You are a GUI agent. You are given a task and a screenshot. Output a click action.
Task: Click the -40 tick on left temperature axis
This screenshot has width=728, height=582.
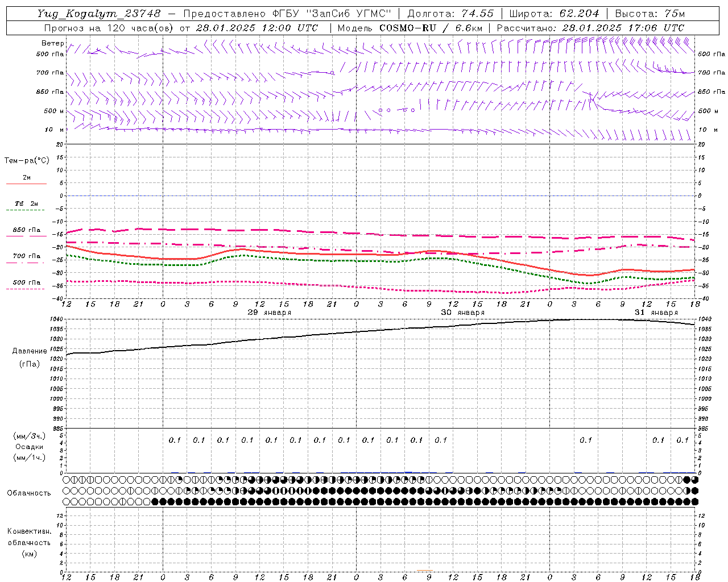(x=59, y=298)
